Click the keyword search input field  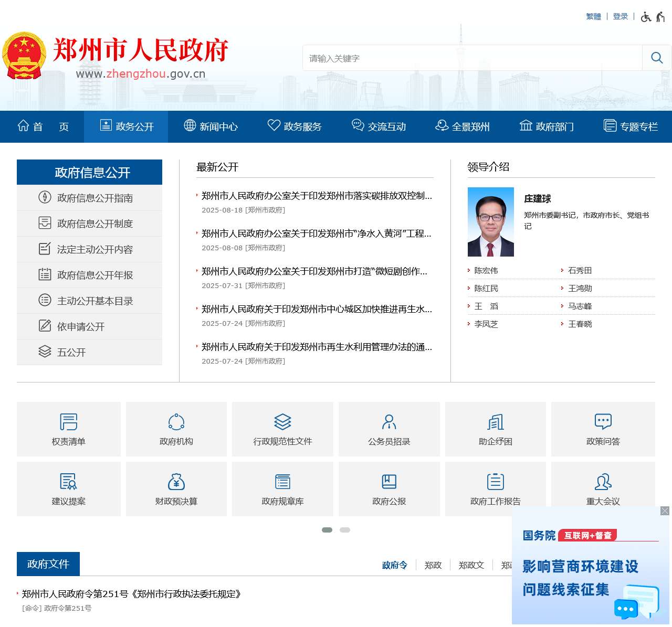pos(467,58)
